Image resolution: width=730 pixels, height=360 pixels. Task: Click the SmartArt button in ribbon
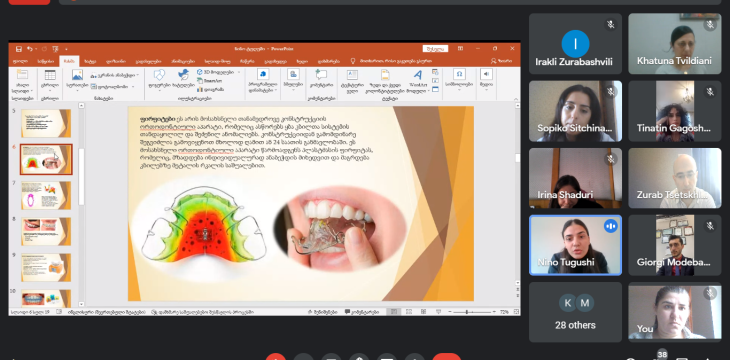209,80
